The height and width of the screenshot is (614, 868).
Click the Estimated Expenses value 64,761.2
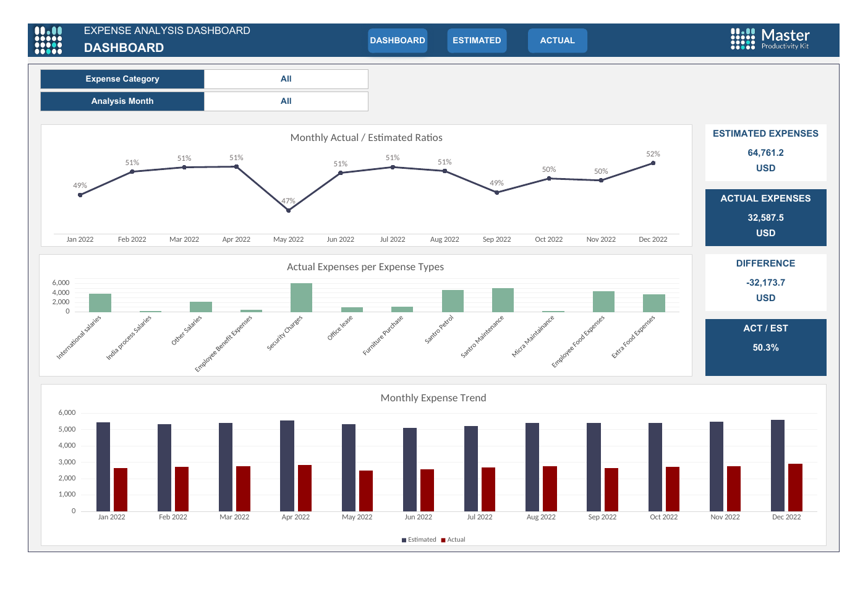tap(765, 153)
